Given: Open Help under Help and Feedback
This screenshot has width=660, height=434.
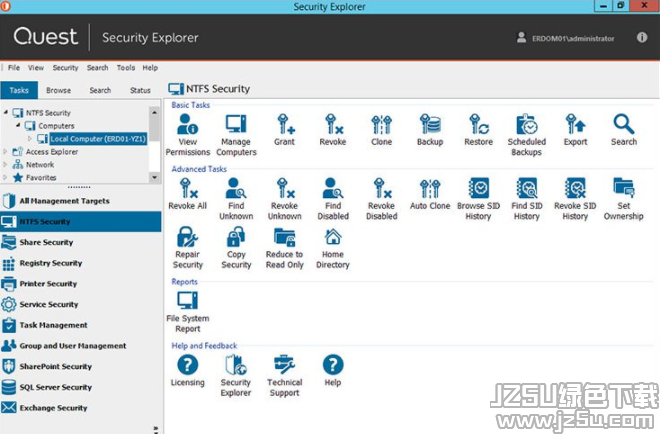Looking at the screenshot, I should (x=333, y=371).
